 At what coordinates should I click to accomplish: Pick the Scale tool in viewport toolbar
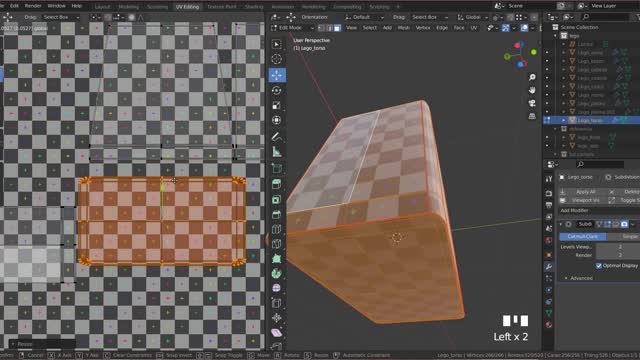(277, 105)
